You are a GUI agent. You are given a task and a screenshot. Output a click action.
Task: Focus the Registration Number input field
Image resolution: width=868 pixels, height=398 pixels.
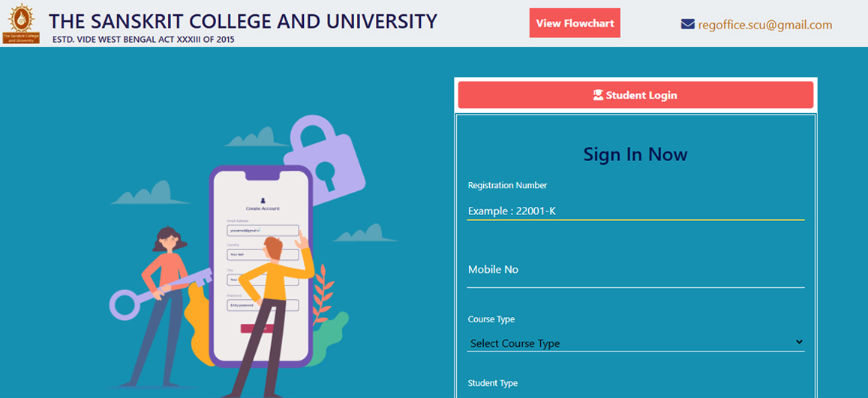(x=635, y=211)
